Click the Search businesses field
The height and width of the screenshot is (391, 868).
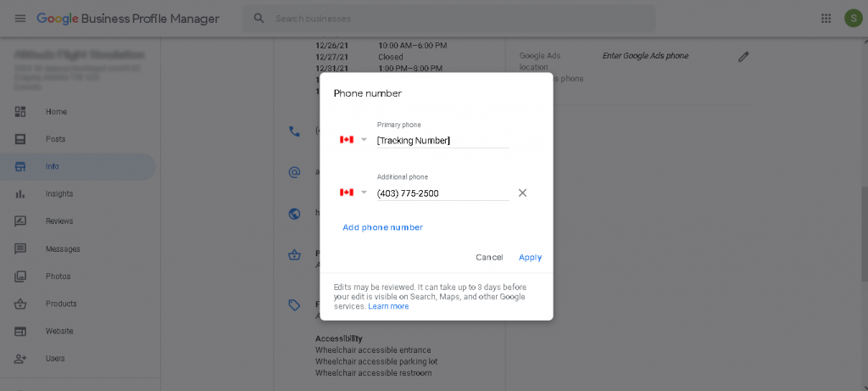[x=448, y=19]
